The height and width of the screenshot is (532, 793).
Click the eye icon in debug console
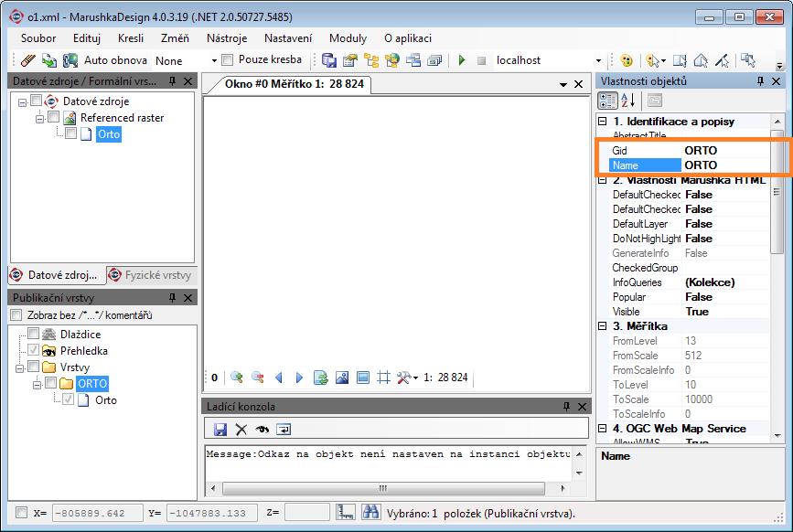coord(262,430)
